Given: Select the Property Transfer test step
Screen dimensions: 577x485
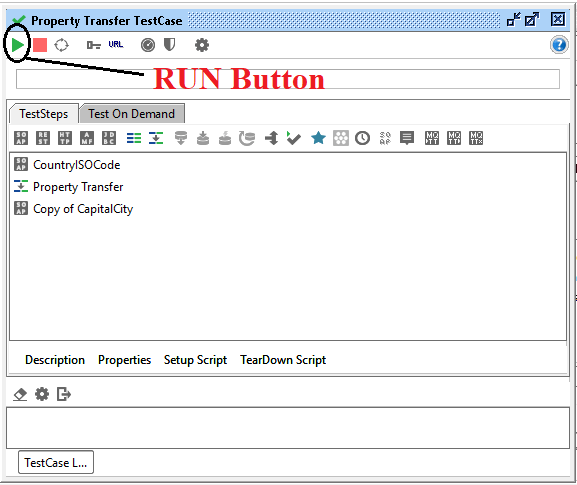Looking at the screenshot, I should click(78, 187).
